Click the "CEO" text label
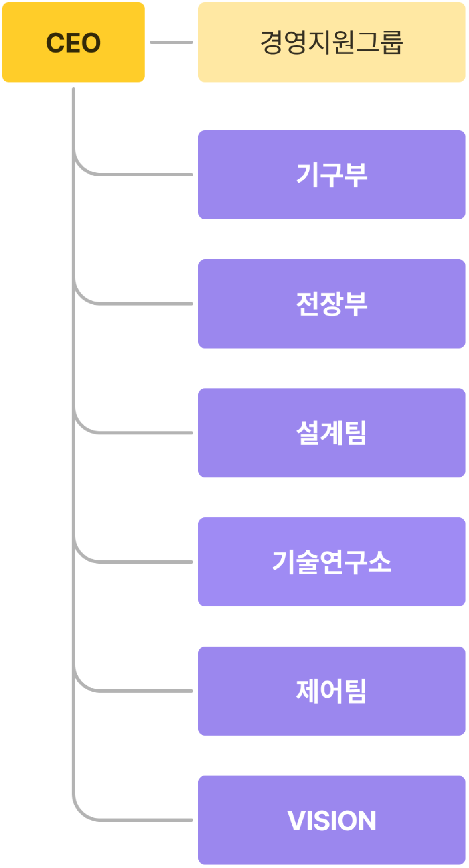 tap(73, 43)
